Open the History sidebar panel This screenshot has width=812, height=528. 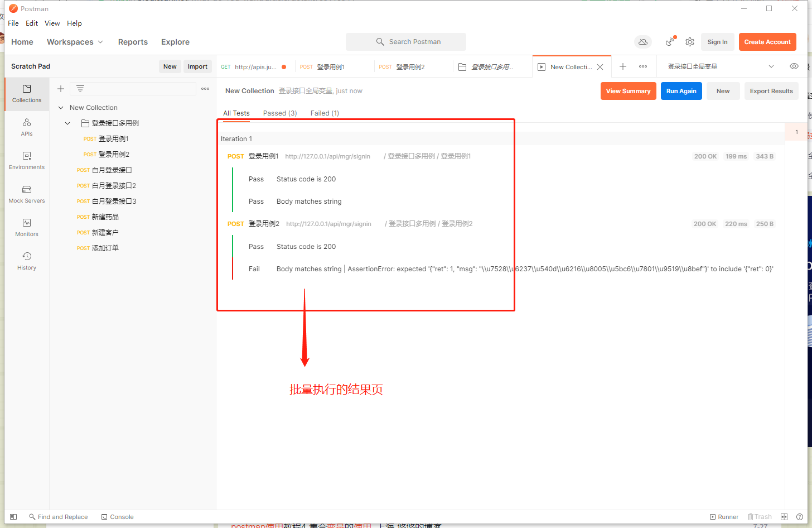27,261
